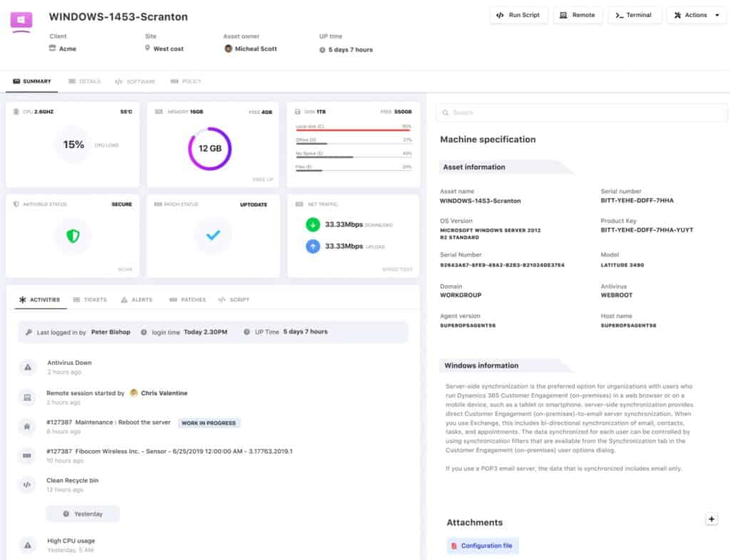Click the machine specification search field

(581, 113)
